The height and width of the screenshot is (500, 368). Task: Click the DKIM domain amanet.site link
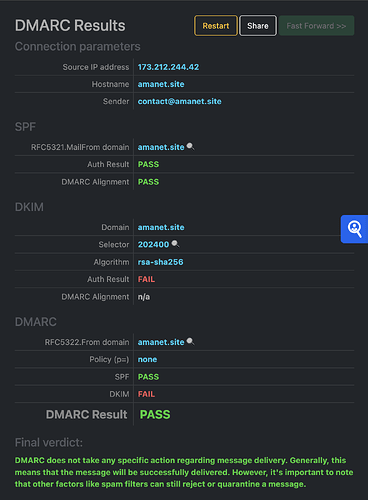(161, 227)
